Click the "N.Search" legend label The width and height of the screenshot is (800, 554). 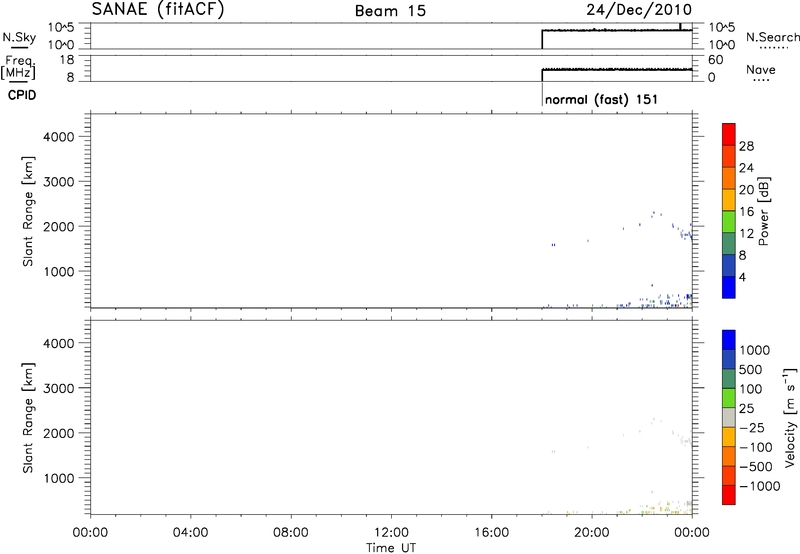772,37
